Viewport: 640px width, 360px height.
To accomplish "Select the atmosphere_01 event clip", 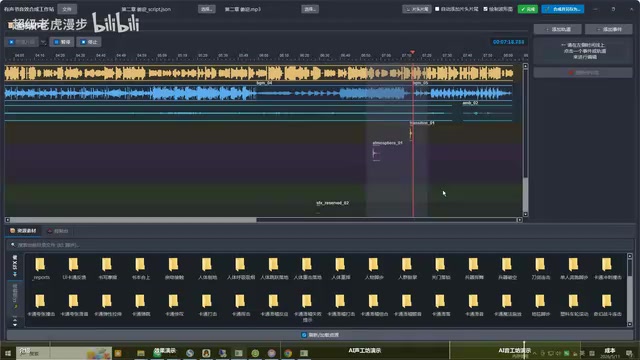I will [376, 153].
